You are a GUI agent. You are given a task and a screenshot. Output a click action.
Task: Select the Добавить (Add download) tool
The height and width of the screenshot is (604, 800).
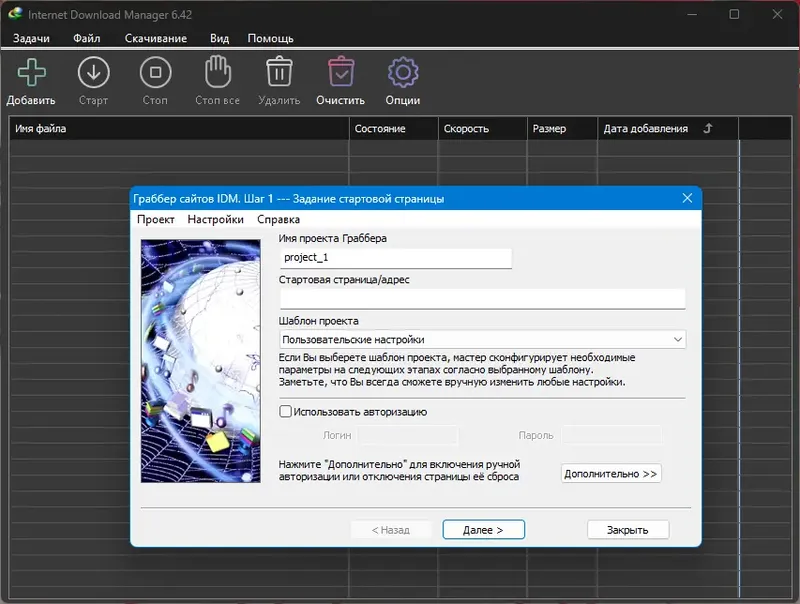(x=31, y=72)
